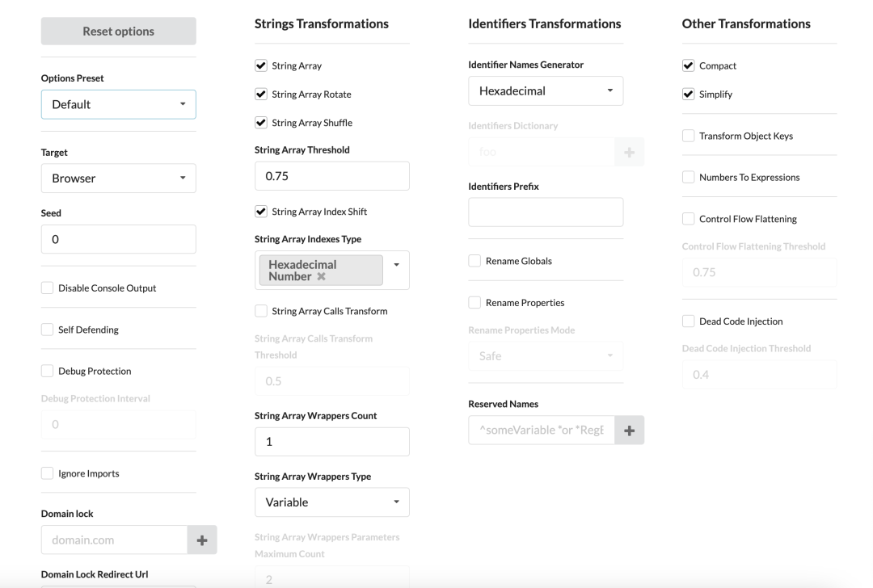Click the Seed input field
The height and width of the screenshot is (588, 873).
(118, 240)
